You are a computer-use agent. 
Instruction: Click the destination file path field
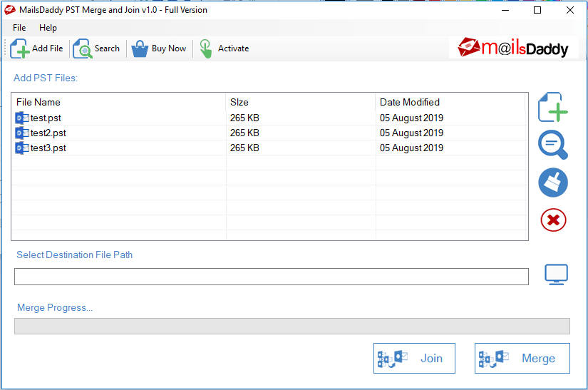point(272,277)
